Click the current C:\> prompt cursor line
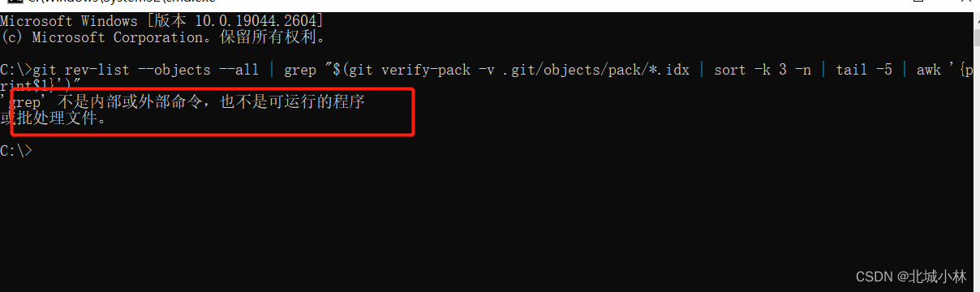The width and height of the screenshot is (980, 292). [17, 150]
